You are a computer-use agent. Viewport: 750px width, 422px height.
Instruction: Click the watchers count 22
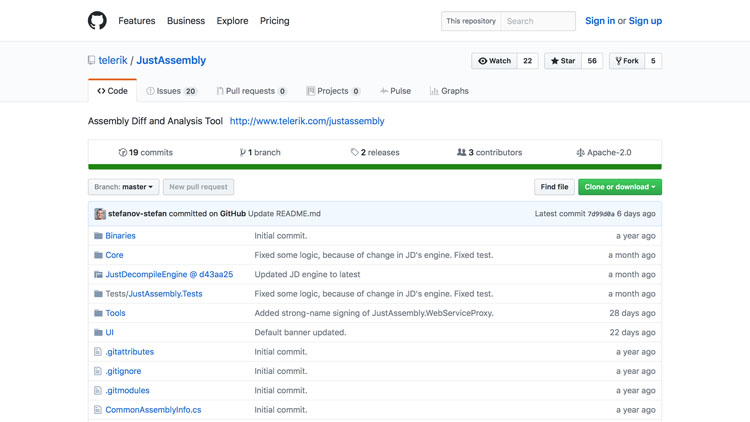tap(528, 61)
